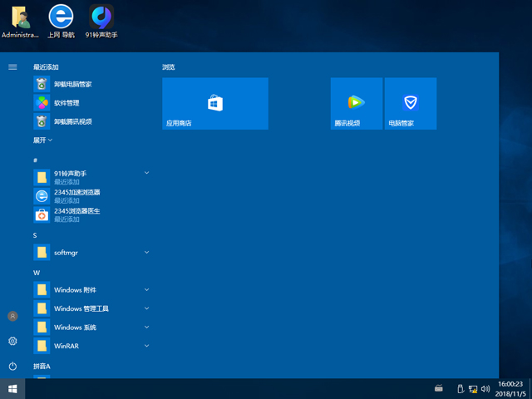Viewport: 532px width, 399px height.
Task: Toggle the hamburger menu in Start
Action: pyautogui.click(x=12, y=66)
